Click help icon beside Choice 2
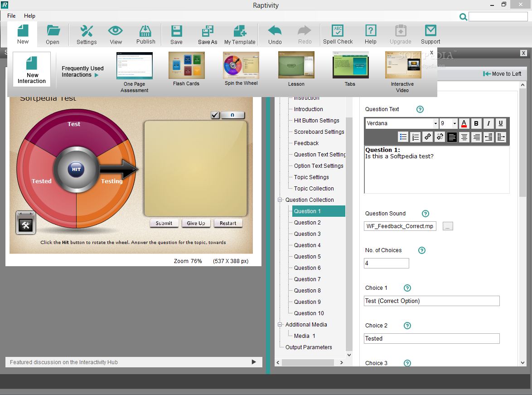 407,326
